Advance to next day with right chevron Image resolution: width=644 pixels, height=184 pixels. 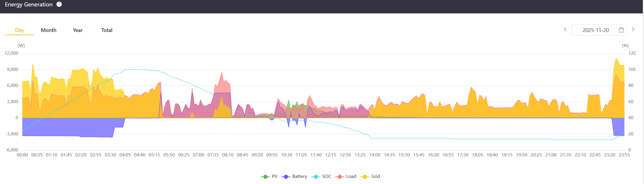(633, 29)
